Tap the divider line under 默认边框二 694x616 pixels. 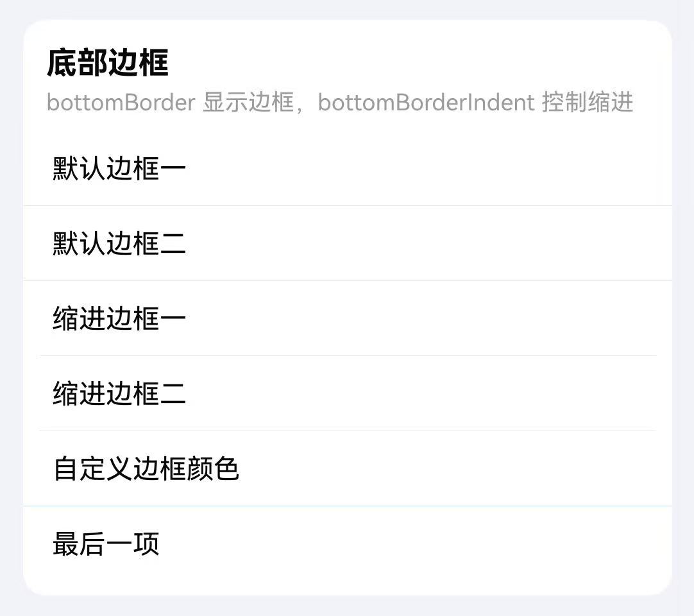click(346, 280)
